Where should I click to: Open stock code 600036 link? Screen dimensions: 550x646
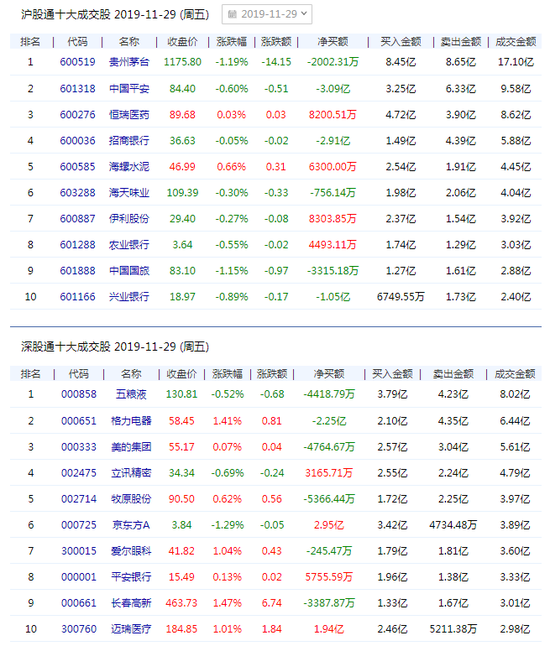(77, 140)
